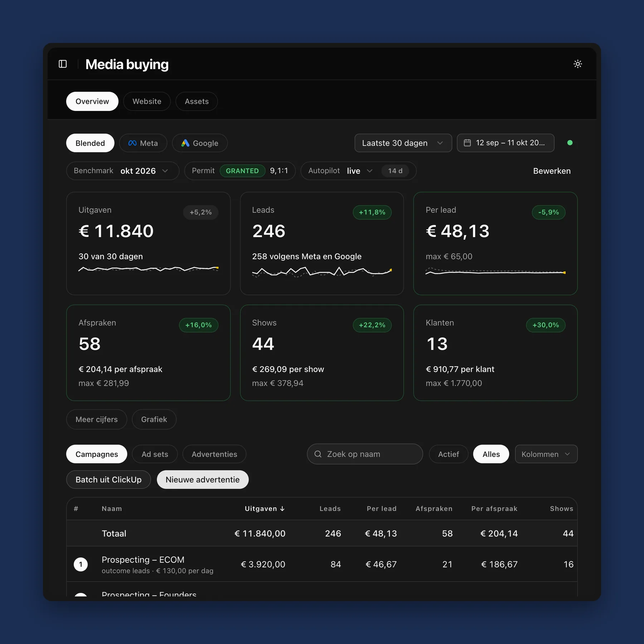The width and height of the screenshot is (644, 644).
Task: Select the Meta platform filter
Action: pos(143,143)
